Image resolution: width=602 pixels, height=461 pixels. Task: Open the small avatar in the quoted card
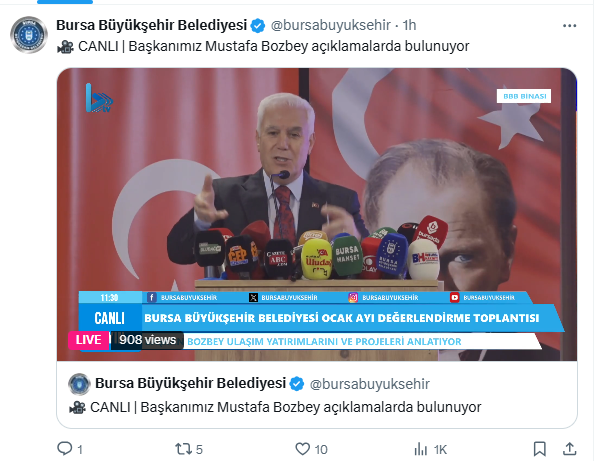click(79, 384)
